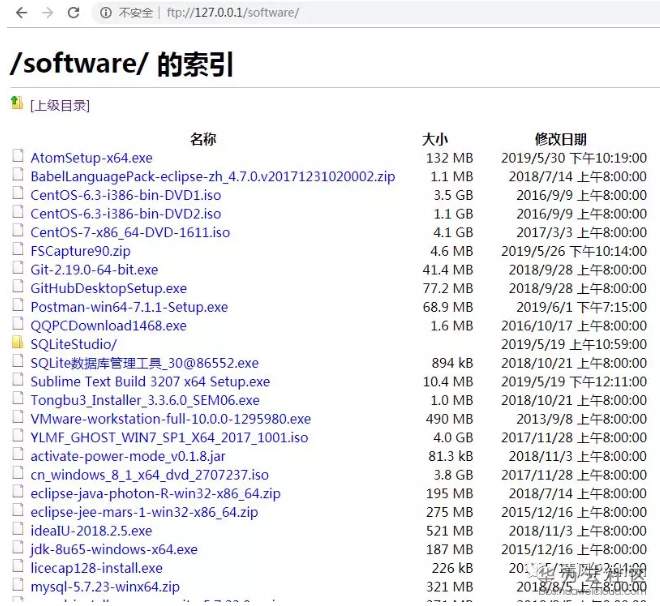Open the parent directory link [上级目录]
This screenshot has height=606, width=660.
click(60, 105)
